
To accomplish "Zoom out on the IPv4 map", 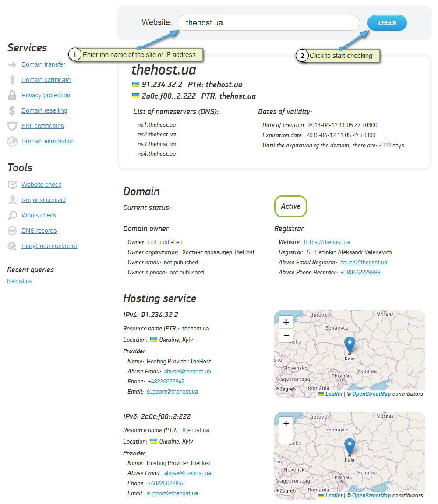I will [286, 335].
